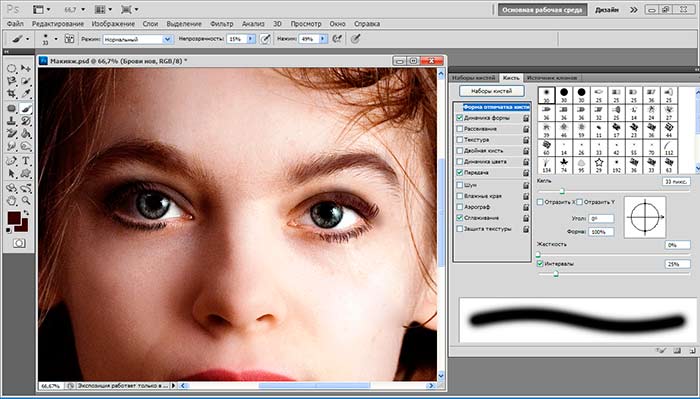Click the Угол angle input field
The width and height of the screenshot is (700, 399).
(601, 219)
